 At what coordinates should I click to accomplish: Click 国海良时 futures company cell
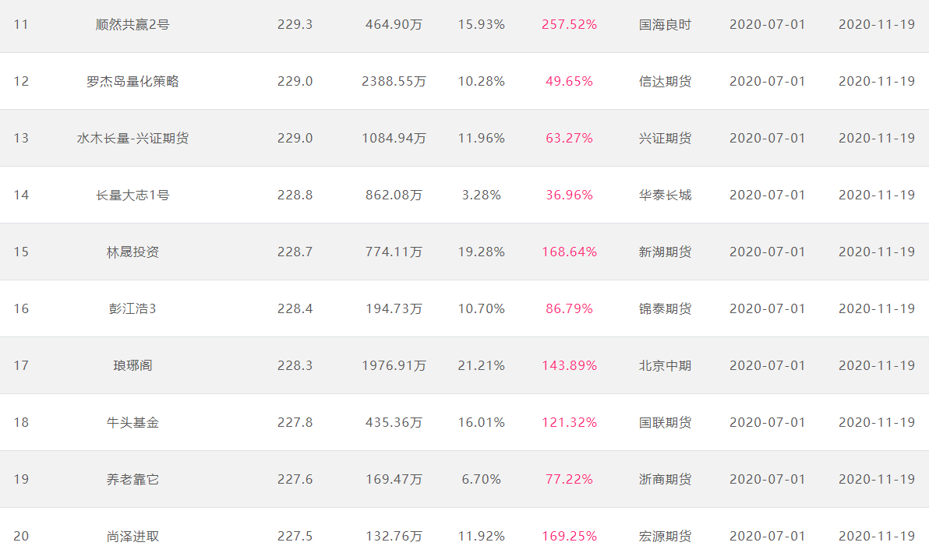coord(665,25)
